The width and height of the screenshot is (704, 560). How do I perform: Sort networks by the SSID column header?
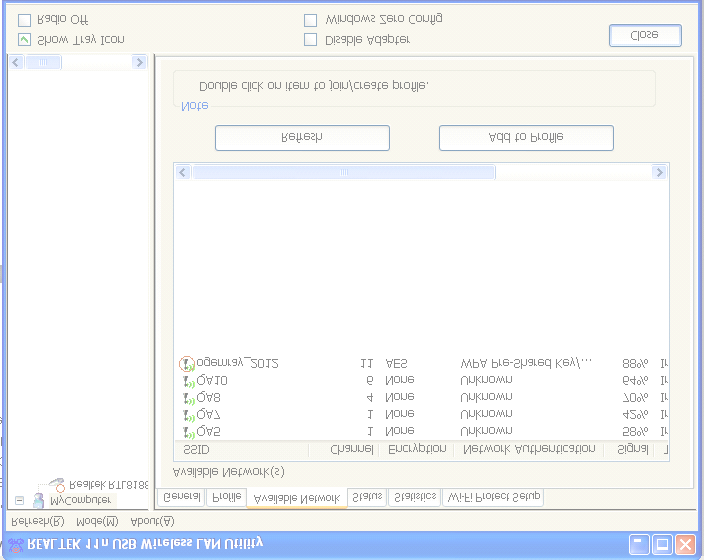pos(242,450)
